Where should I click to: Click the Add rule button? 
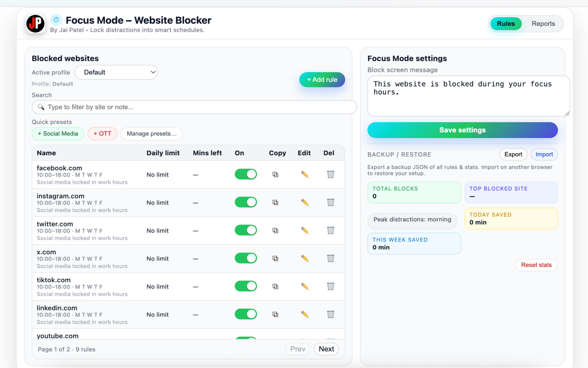click(322, 80)
